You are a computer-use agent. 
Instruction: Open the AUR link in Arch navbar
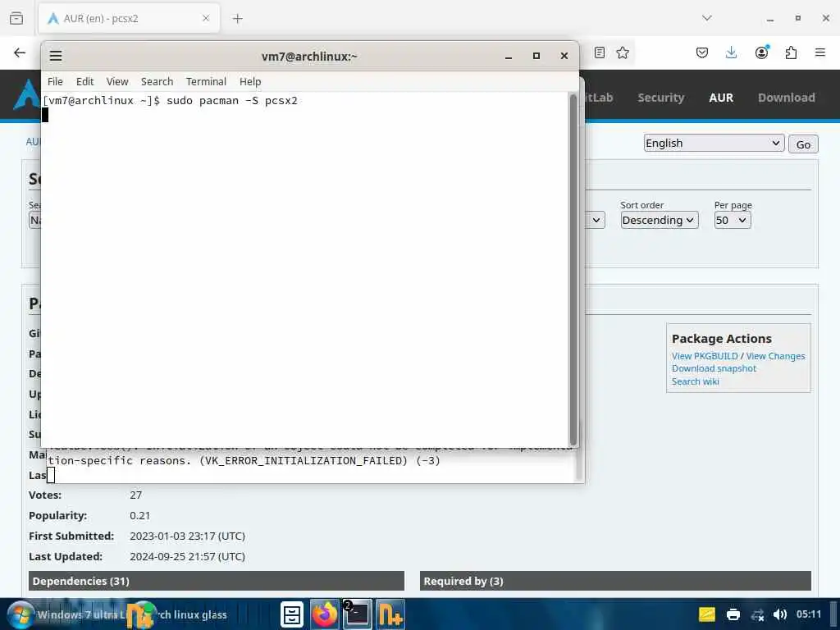pyautogui.click(x=721, y=98)
